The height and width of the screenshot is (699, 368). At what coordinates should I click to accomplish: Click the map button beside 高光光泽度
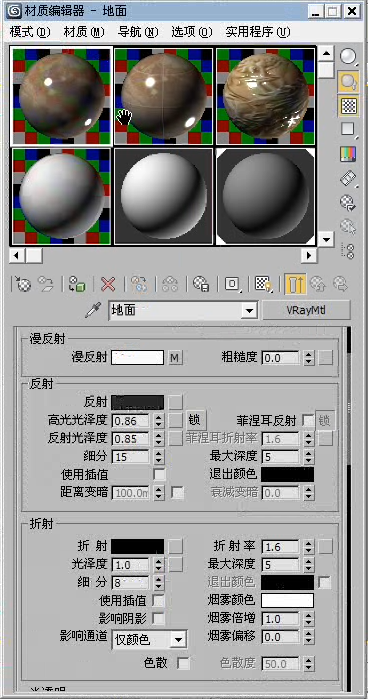click(176, 420)
